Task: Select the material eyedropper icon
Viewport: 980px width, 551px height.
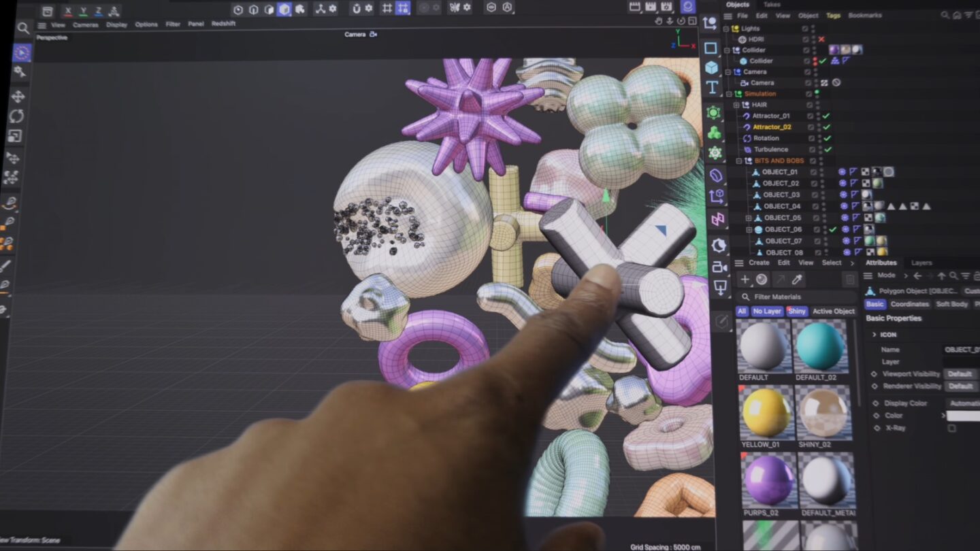Action: [x=797, y=280]
